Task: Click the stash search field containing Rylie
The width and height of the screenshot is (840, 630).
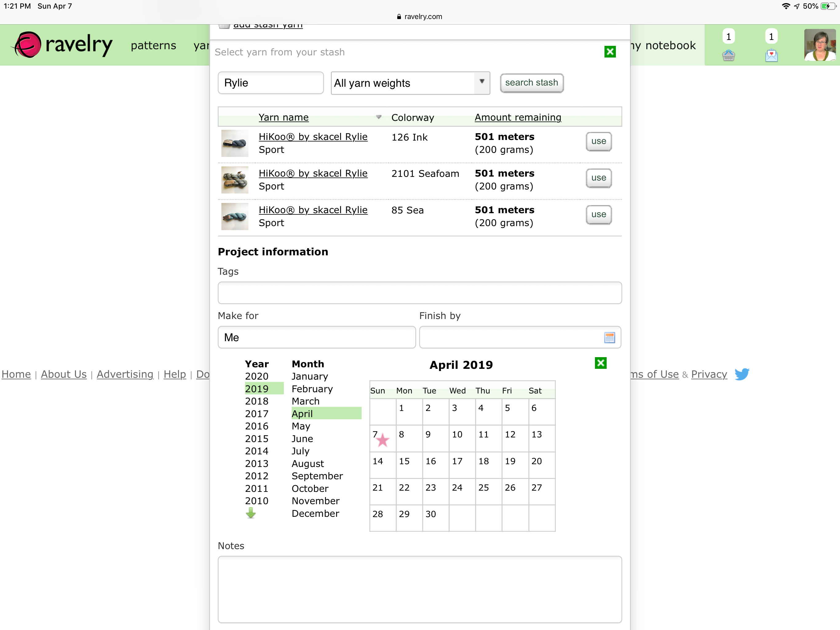Action: pos(270,83)
